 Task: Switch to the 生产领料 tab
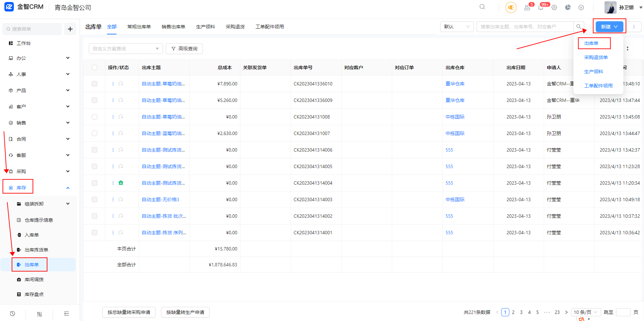206,27
